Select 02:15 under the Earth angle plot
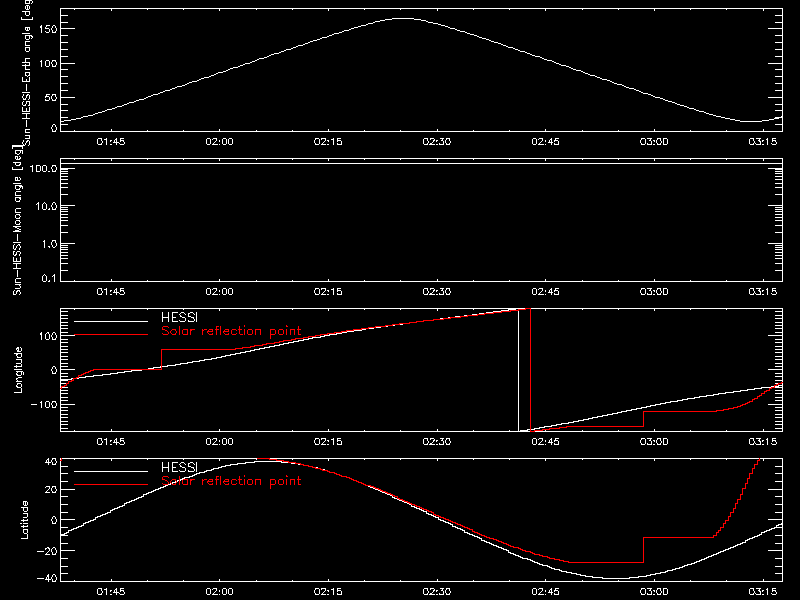This screenshot has height=600, width=800. [x=328, y=141]
